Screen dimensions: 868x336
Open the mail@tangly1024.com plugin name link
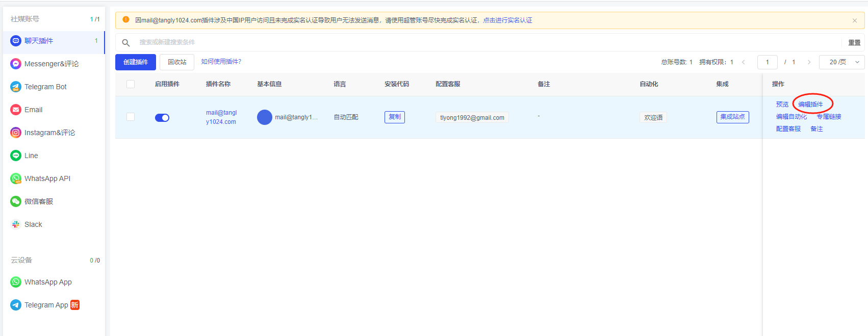point(221,117)
